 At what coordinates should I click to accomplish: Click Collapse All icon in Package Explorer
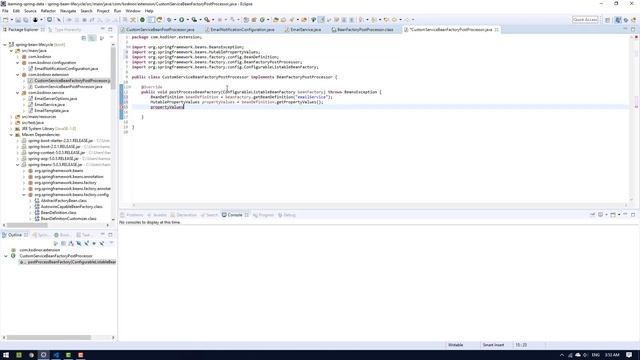point(84,38)
